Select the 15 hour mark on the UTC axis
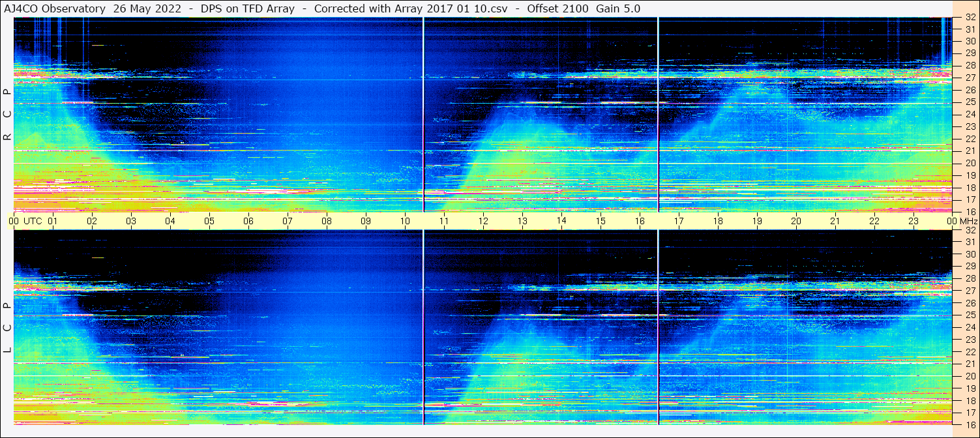 pyautogui.click(x=601, y=221)
